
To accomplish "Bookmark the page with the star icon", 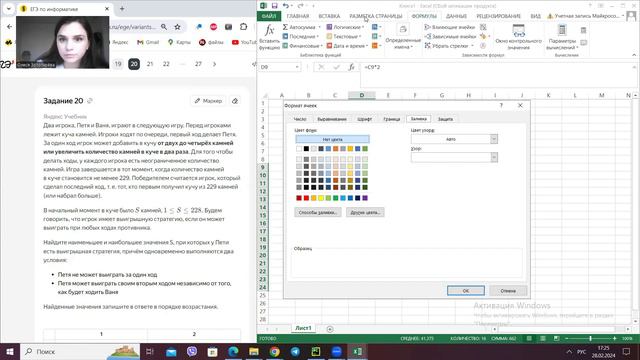I will 177,27.
